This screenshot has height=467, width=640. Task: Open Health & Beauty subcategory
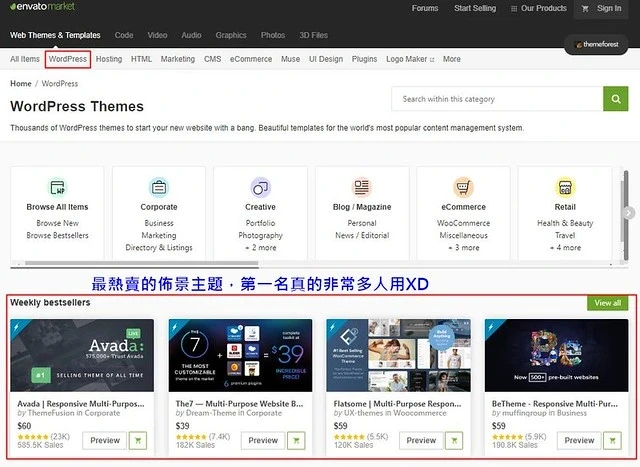pyautogui.click(x=565, y=223)
